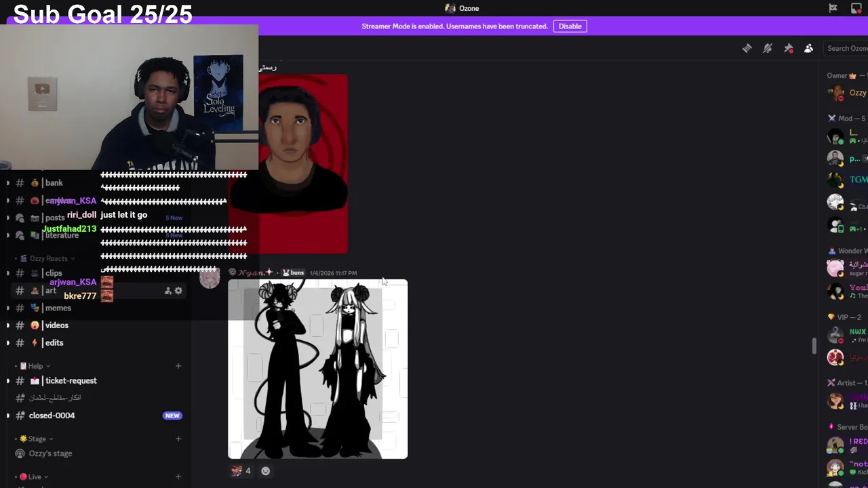The width and height of the screenshot is (868, 488).
Task: Disable Streamer Mode via banner button
Action: click(x=570, y=26)
